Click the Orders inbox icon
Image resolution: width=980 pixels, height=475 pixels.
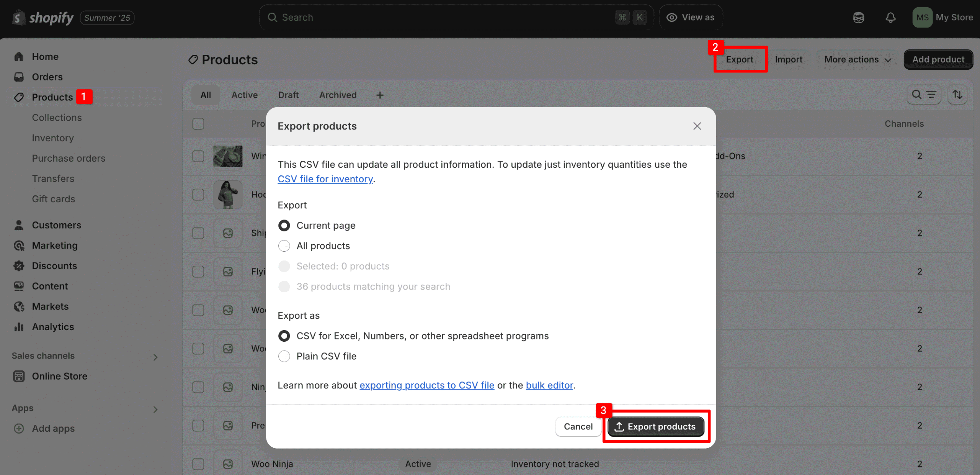click(x=19, y=77)
